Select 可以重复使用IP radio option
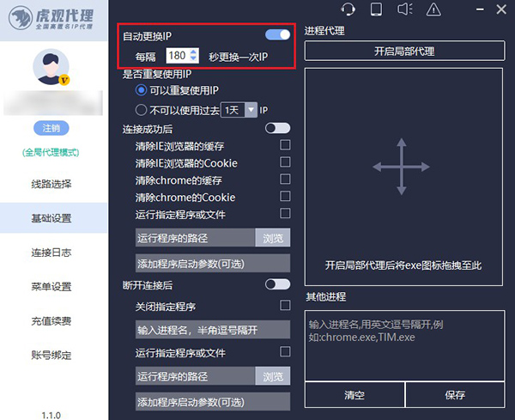 point(141,89)
